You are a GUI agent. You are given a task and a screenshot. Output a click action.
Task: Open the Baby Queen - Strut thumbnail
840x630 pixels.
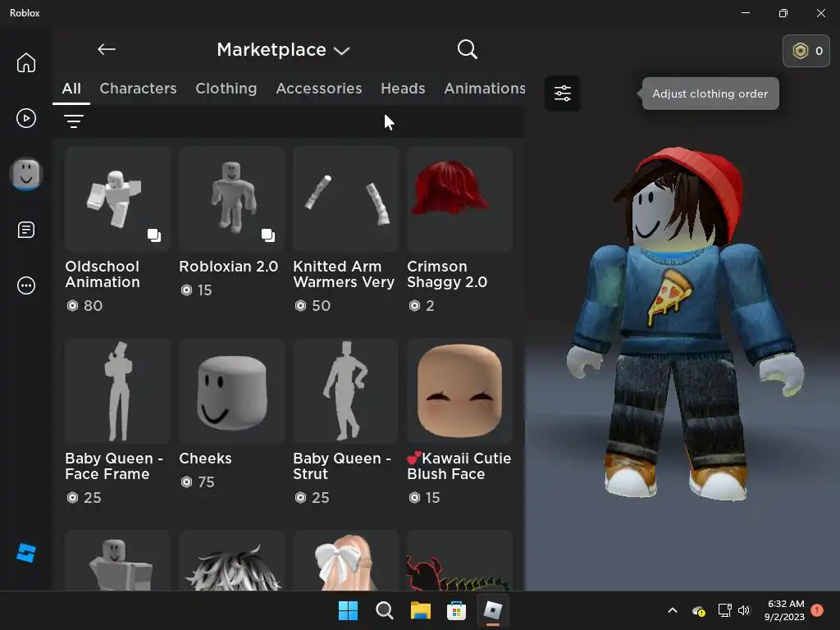345,390
